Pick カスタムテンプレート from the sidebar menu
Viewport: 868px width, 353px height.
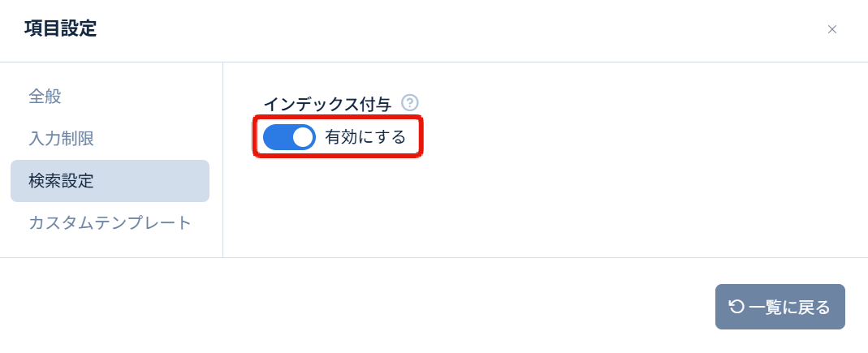(x=110, y=223)
